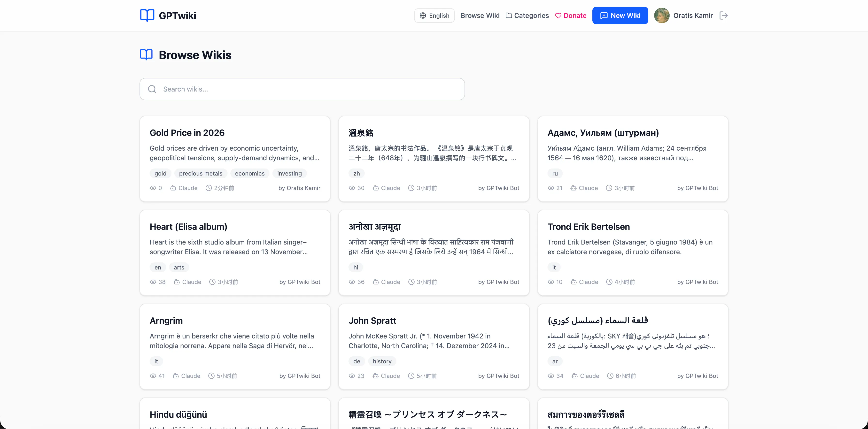868x429 pixels.
Task: Open the English language selector
Action: 434,15
